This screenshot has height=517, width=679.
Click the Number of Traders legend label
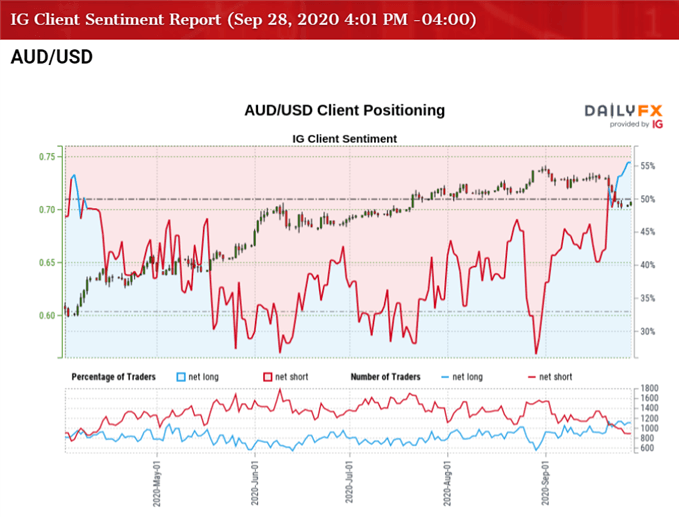(385, 377)
